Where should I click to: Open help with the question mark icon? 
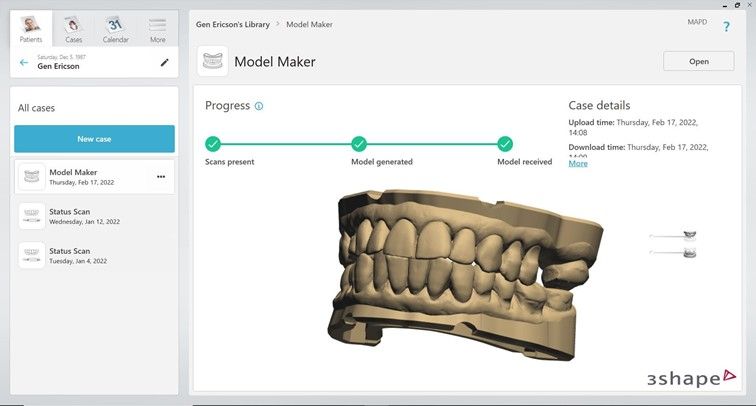coord(726,27)
